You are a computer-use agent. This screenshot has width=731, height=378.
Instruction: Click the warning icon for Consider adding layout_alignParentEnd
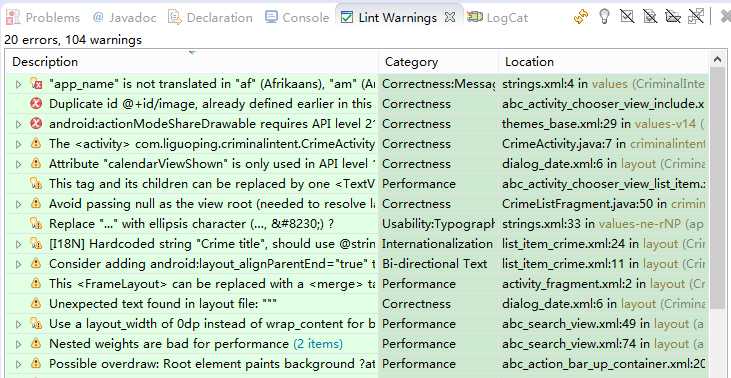(x=36, y=264)
